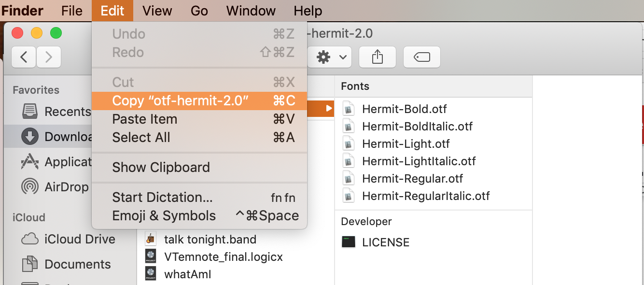Go forward with the right chevron button
Viewport: 644px width, 285px height.
tap(49, 57)
